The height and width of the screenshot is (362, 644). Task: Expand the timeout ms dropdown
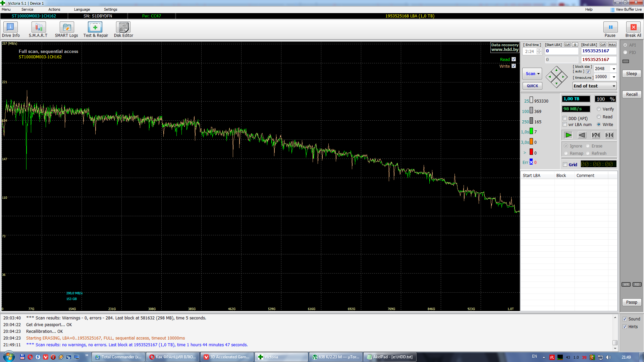click(614, 77)
